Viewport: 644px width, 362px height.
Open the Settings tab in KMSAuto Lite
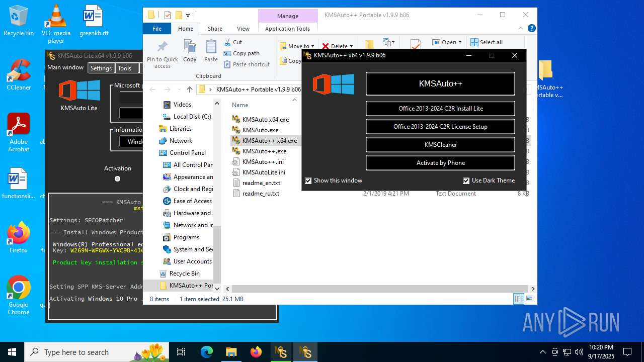(x=101, y=68)
